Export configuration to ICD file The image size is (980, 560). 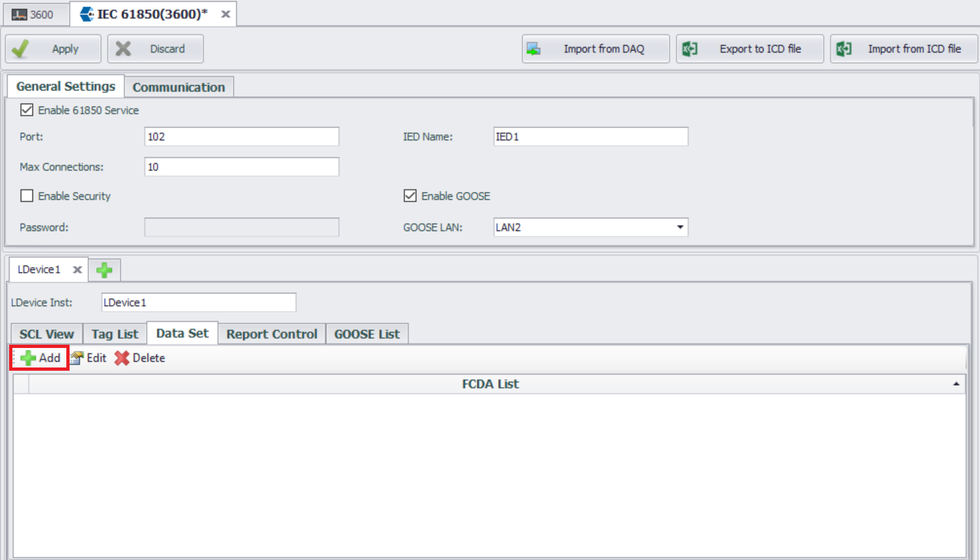click(750, 49)
